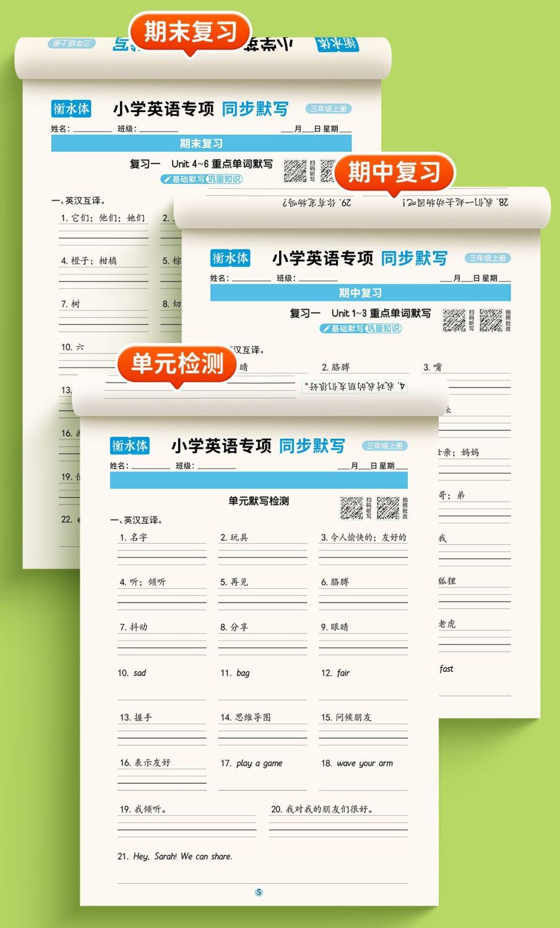Click the word 狐狸 on the 期中复习 sheet
The width and height of the screenshot is (560, 928).
coord(447,581)
